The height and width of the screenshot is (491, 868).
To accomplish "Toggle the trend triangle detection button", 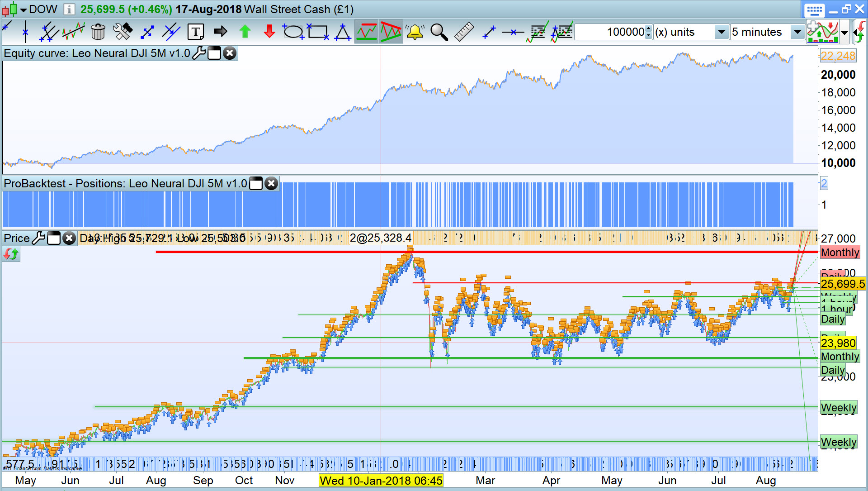I will click(x=391, y=32).
